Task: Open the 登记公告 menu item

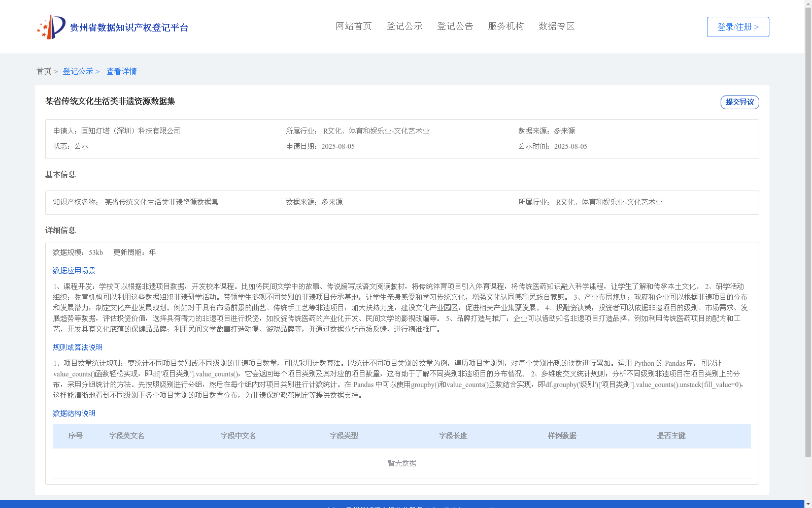Action: (455, 26)
